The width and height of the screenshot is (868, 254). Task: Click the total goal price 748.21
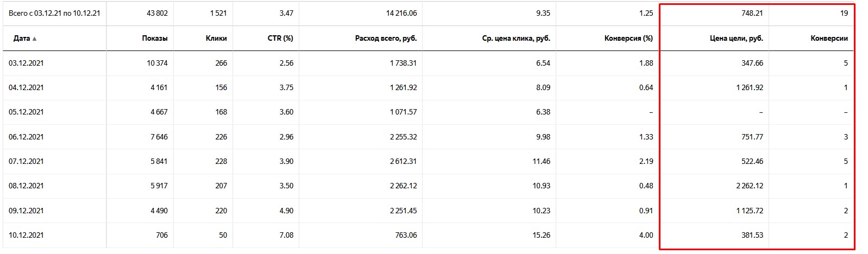(752, 13)
